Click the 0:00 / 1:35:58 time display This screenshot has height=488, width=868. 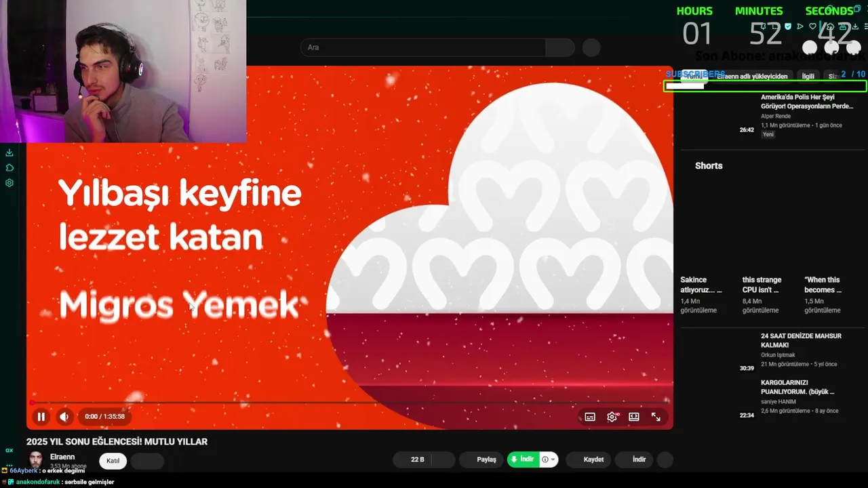coord(104,417)
